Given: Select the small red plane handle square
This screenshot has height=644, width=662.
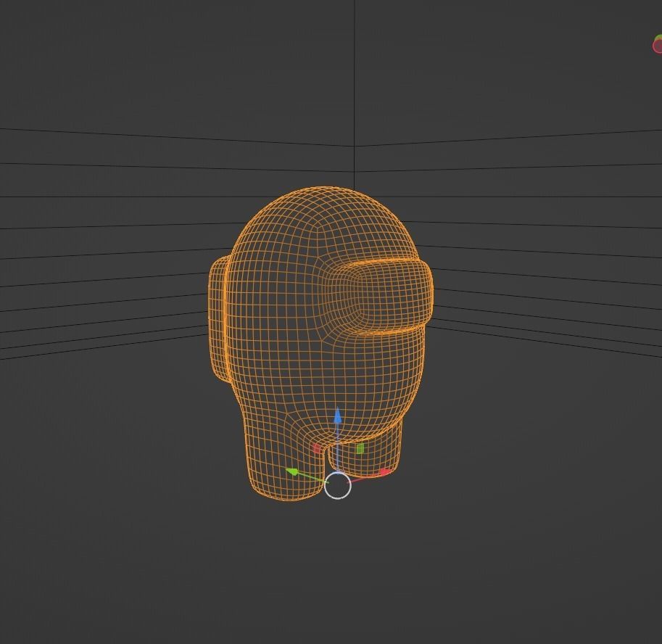Looking at the screenshot, I should click(x=317, y=448).
